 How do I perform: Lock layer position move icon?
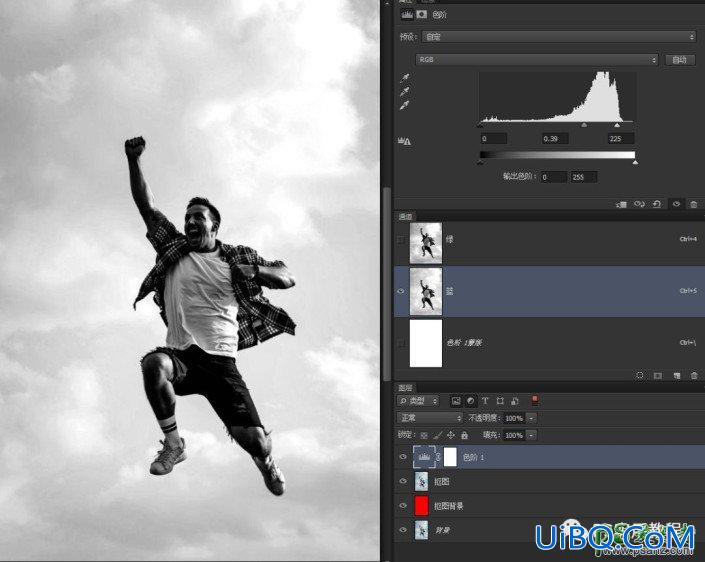click(x=451, y=435)
